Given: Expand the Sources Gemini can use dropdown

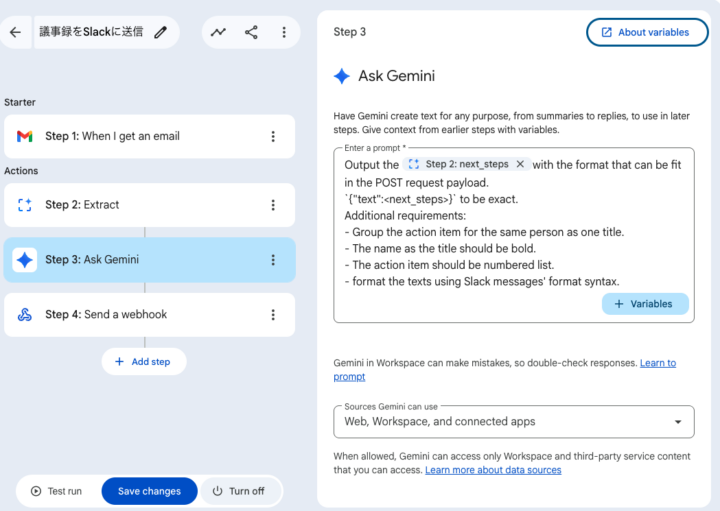Looking at the screenshot, I should [680, 422].
